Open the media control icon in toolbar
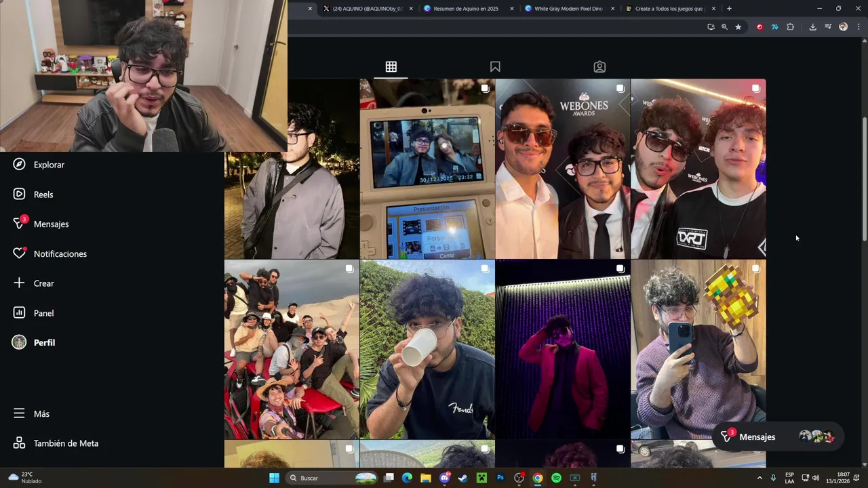 [x=828, y=27]
